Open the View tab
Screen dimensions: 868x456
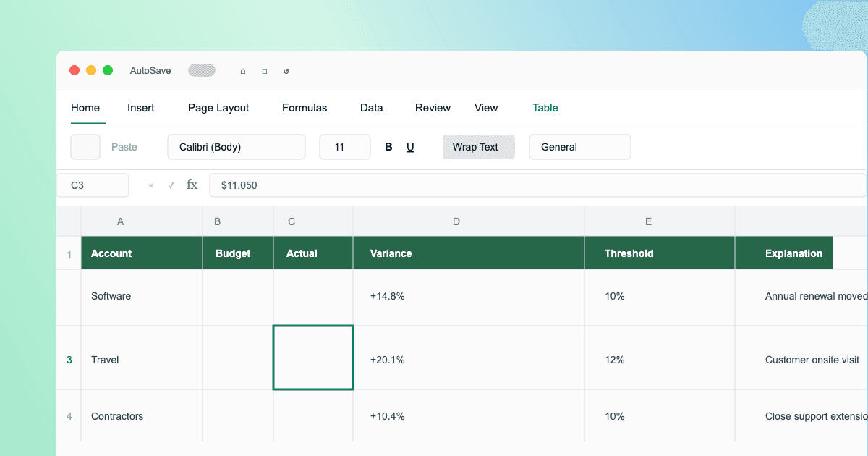click(x=486, y=108)
